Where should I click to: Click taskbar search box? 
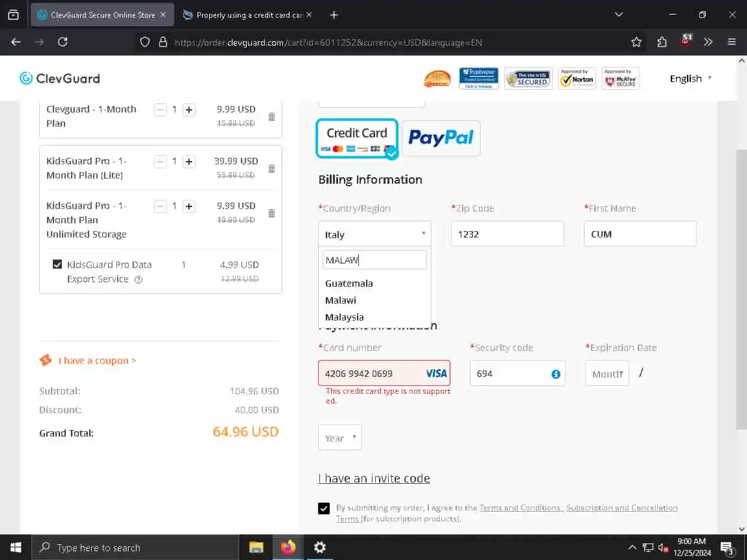(x=134, y=548)
